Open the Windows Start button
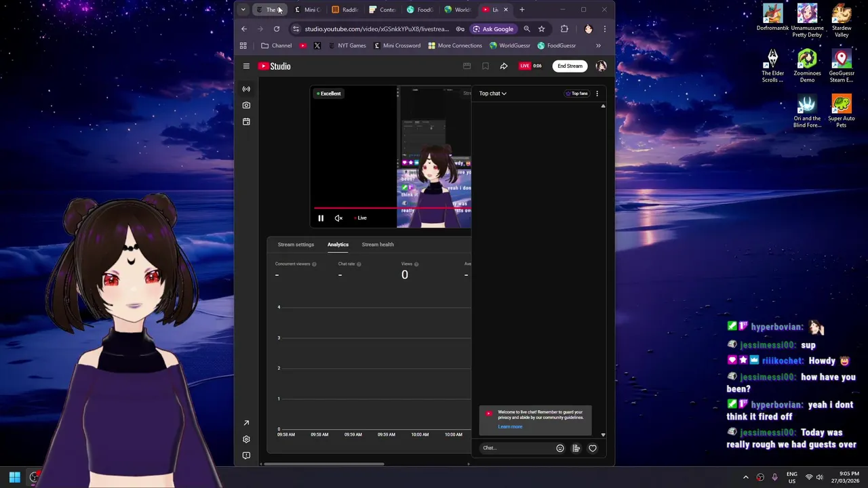868x488 pixels. coord(14,477)
